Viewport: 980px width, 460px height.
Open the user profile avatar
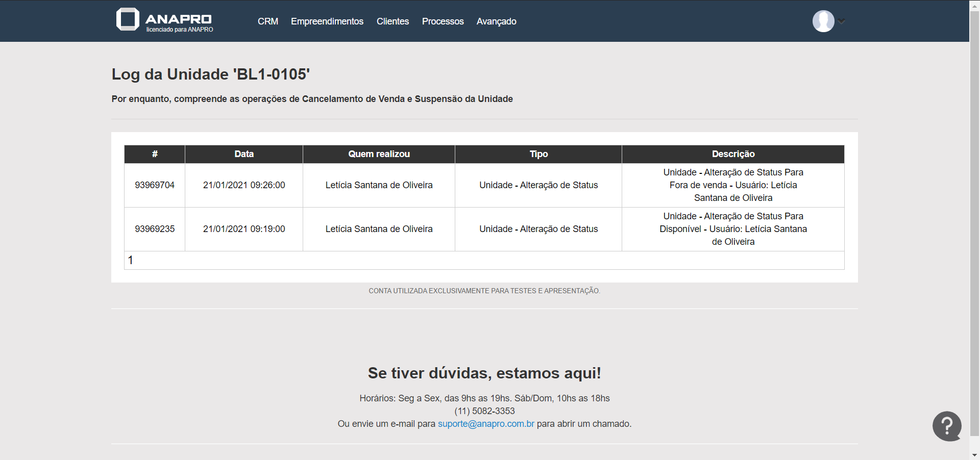point(823,21)
